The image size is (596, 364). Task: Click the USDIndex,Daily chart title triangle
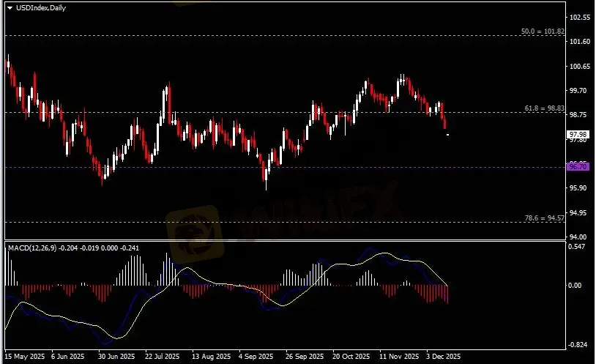tap(10, 8)
